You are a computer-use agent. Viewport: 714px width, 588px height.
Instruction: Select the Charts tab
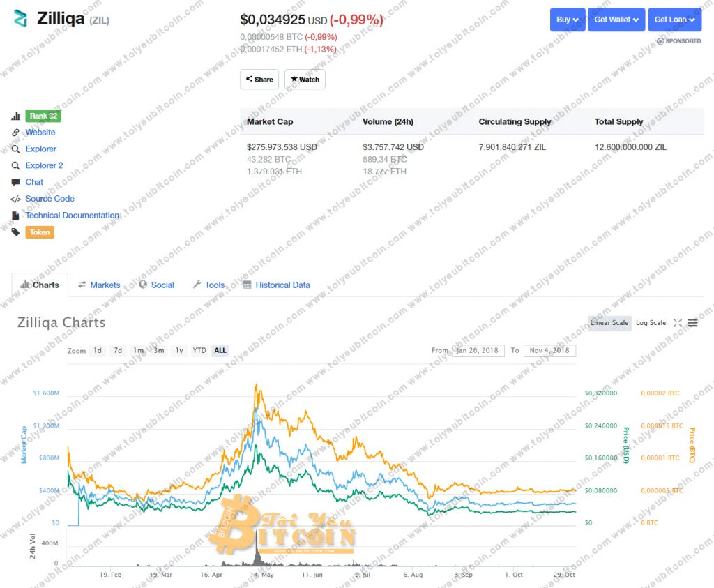pos(40,285)
